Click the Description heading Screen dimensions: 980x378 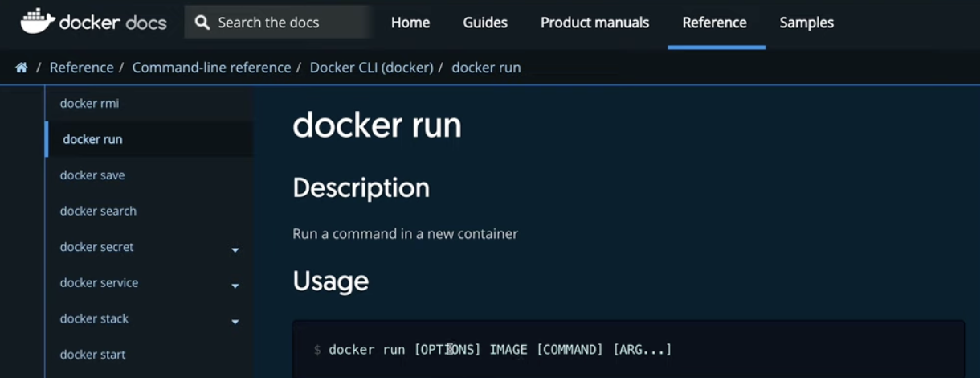click(x=361, y=187)
